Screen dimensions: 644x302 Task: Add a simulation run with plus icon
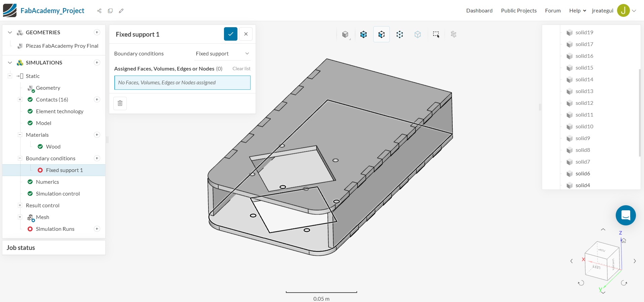tap(97, 229)
